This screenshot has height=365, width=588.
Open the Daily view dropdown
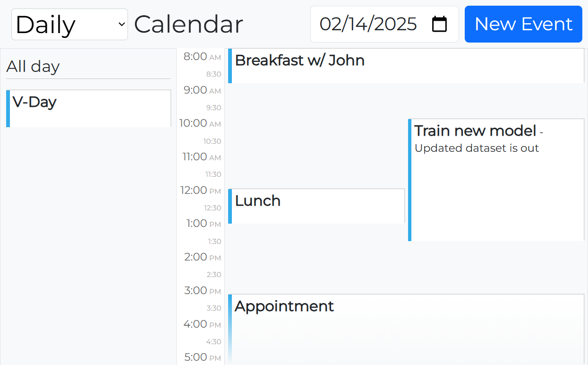click(x=69, y=25)
